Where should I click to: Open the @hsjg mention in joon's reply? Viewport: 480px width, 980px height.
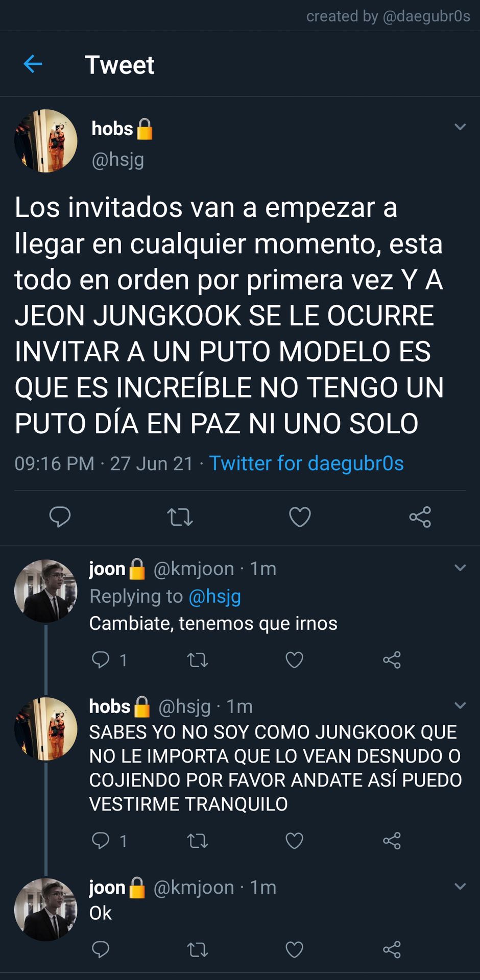coord(214,596)
